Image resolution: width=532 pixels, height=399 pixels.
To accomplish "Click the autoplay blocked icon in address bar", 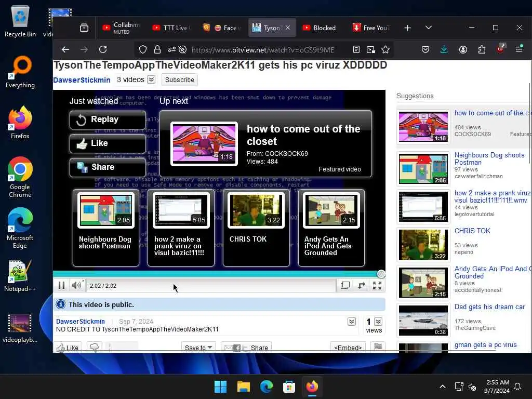I will click(182, 49).
